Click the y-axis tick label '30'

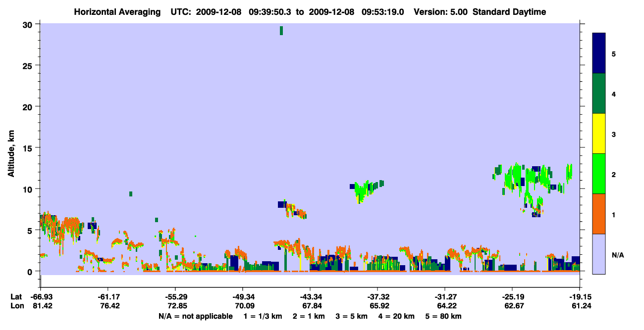(x=28, y=25)
